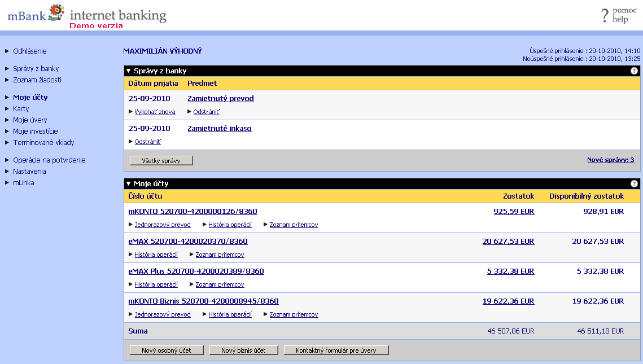Open the Karty menu item

coord(21,108)
